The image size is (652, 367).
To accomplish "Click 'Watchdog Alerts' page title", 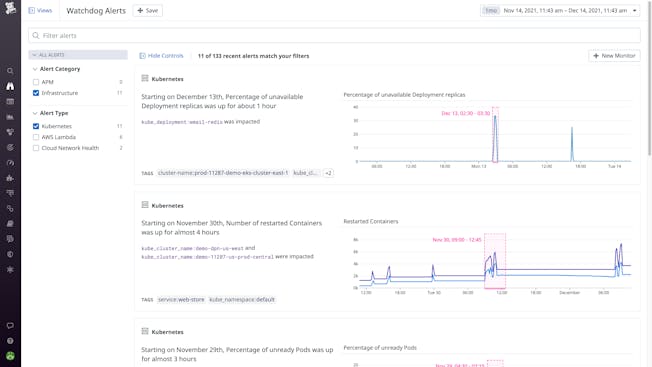I will [96, 11].
